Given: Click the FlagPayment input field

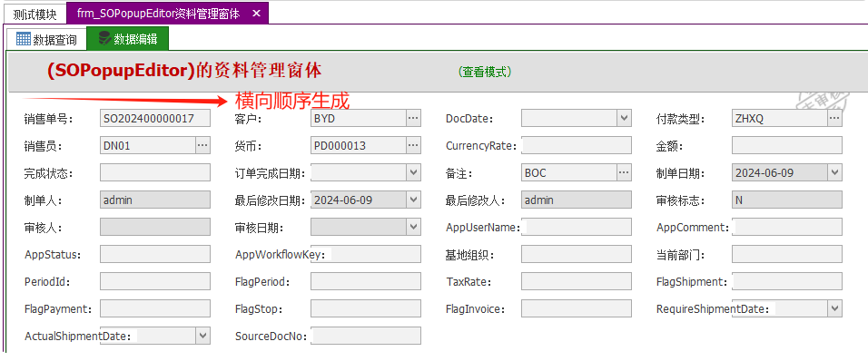Looking at the screenshot, I should (155, 308).
